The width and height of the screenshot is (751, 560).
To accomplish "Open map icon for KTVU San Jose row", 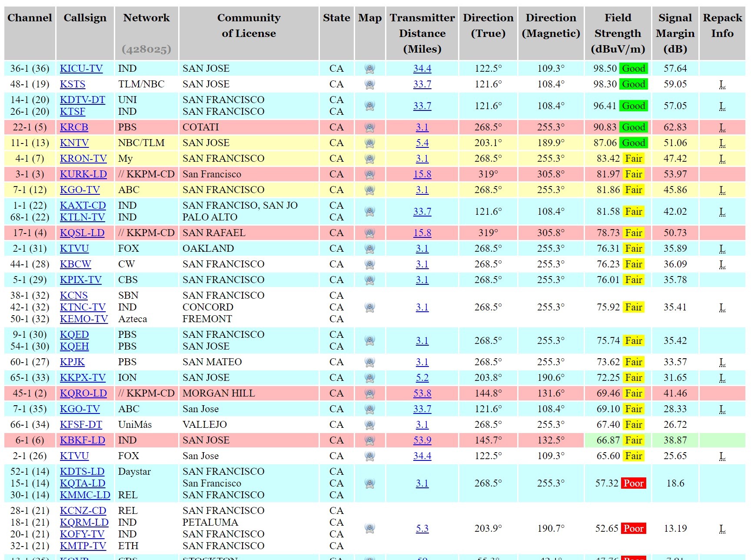I will (x=370, y=456).
